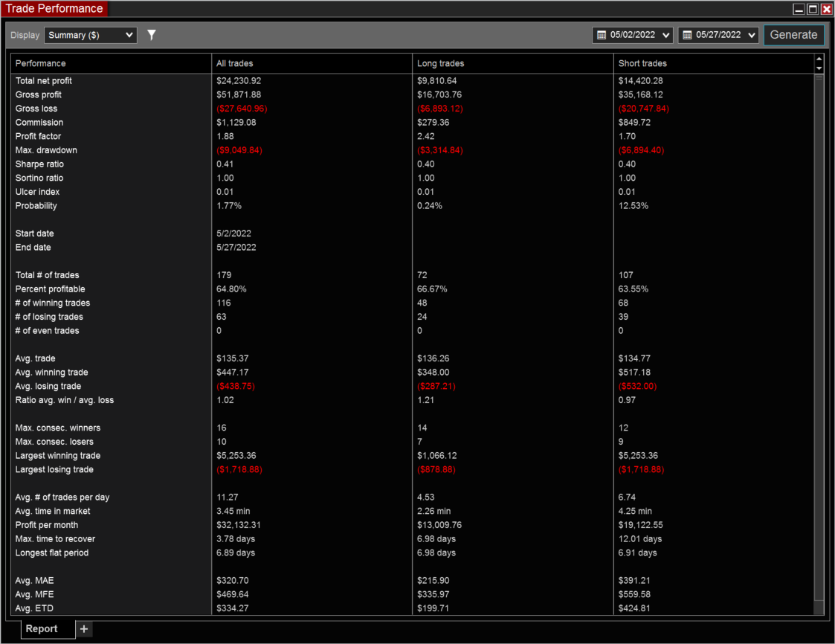The width and height of the screenshot is (835, 644).
Task: Select Total # of trades value 179
Action: (224, 275)
